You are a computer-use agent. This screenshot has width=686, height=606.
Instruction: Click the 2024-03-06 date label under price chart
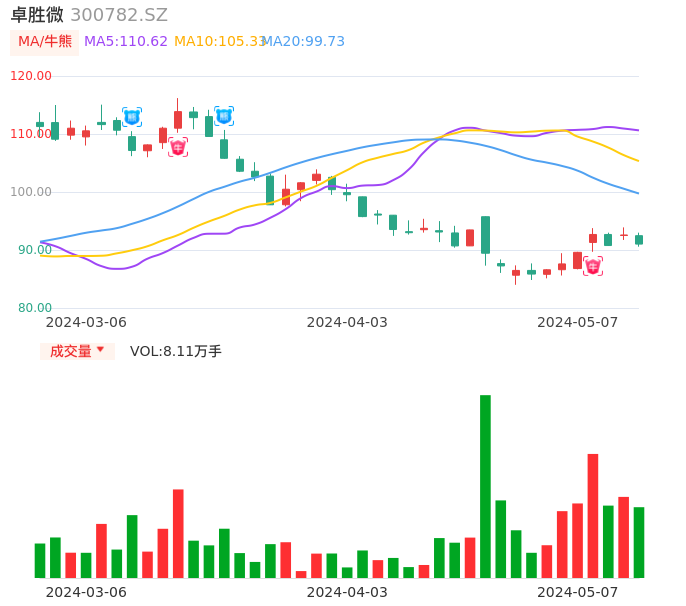(x=86, y=322)
